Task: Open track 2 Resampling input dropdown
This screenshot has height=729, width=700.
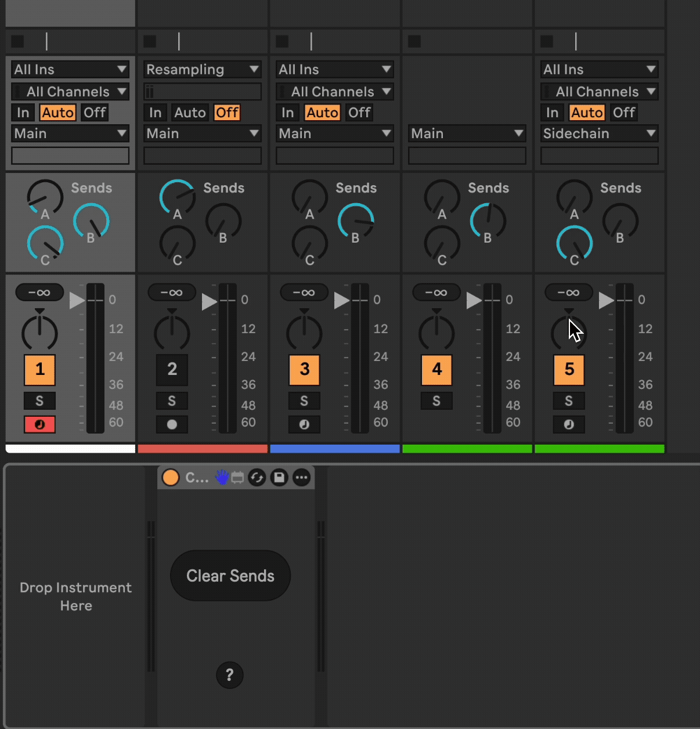Action: click(x=203, y=70)
